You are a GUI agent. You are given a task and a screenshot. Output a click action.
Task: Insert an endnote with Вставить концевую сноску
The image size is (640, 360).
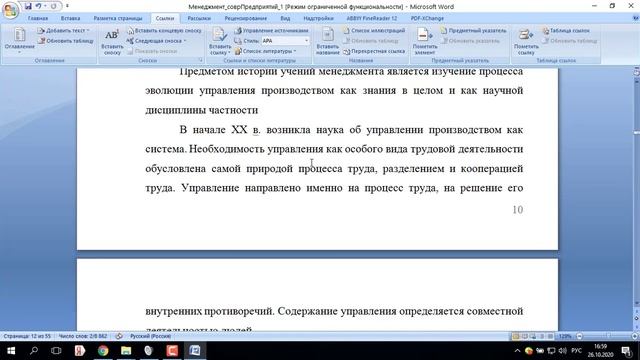(164, 31)
